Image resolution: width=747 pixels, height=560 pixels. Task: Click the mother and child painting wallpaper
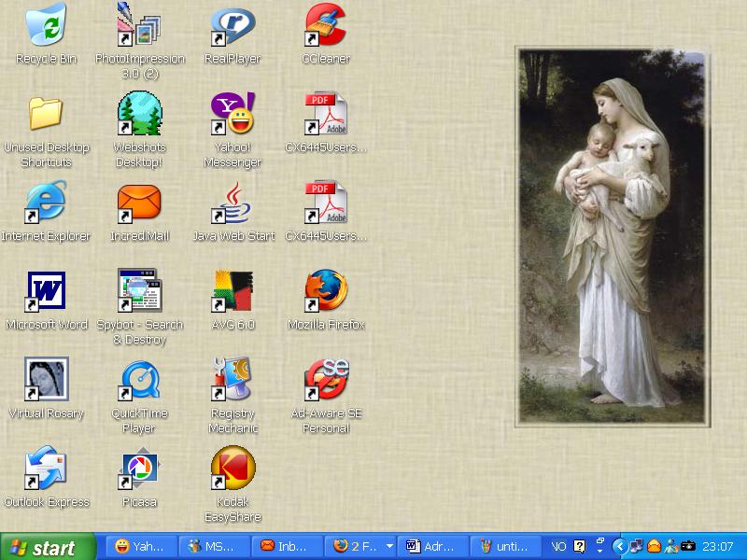coord(613,237)
